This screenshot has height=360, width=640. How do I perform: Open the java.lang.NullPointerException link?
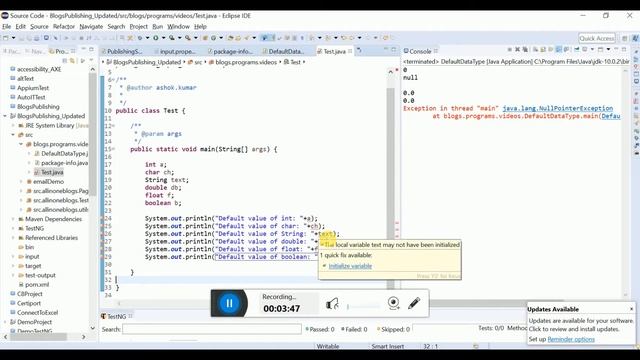click(x=558, y=108)
